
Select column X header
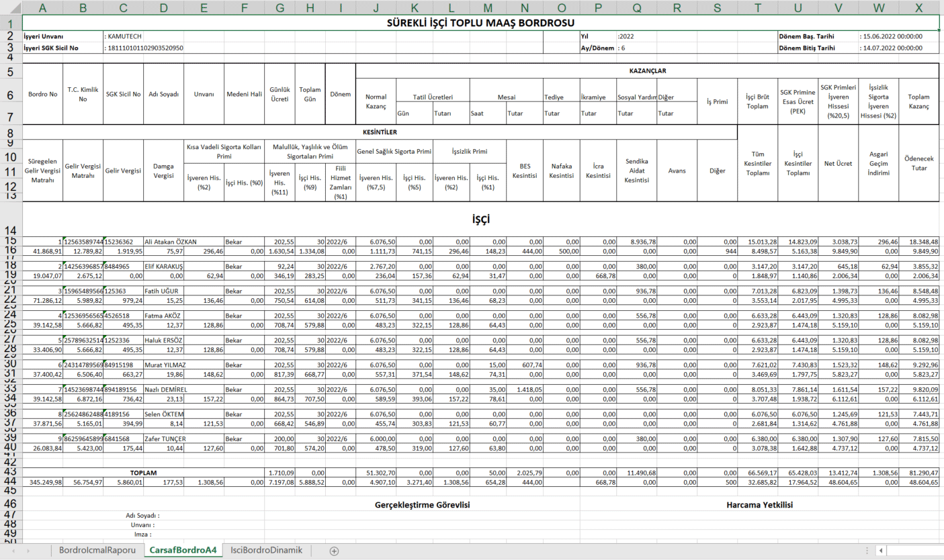[918, 8]
